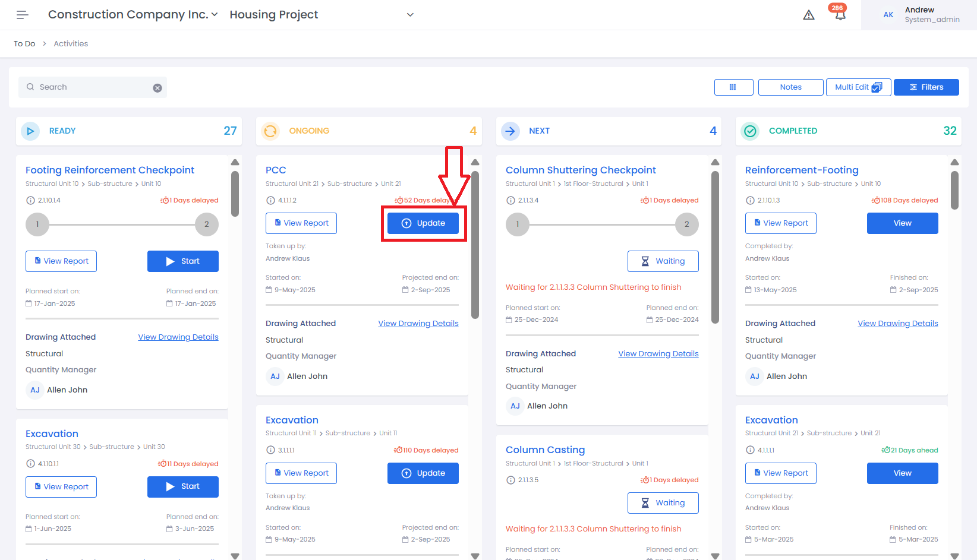Viewport: 977px width, 560px height.
Task: Click Allen John's AJ avatar in PCC card
Action: tap(275, 377)
